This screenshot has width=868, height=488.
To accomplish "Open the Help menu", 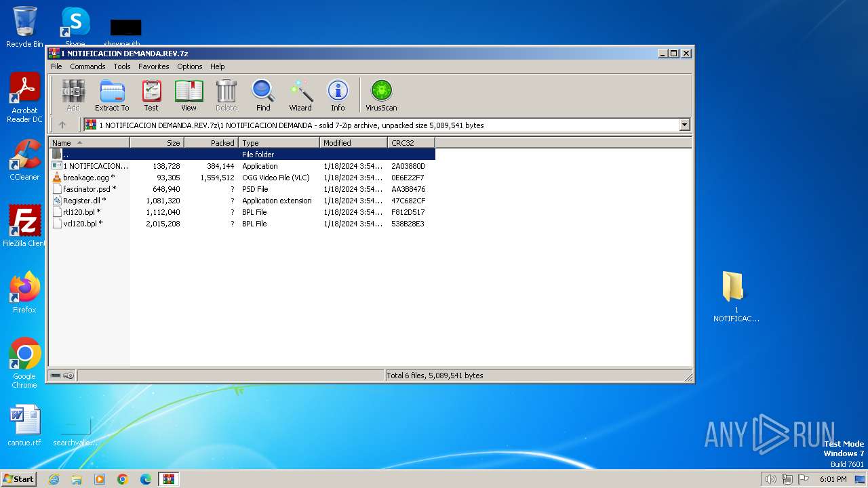I will pyautogui.click(x=217, y=66).
